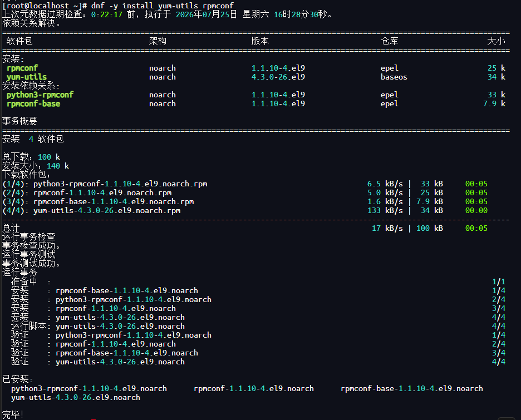
Task: Click the 事务概要 heading
Action: coord(19,121)
